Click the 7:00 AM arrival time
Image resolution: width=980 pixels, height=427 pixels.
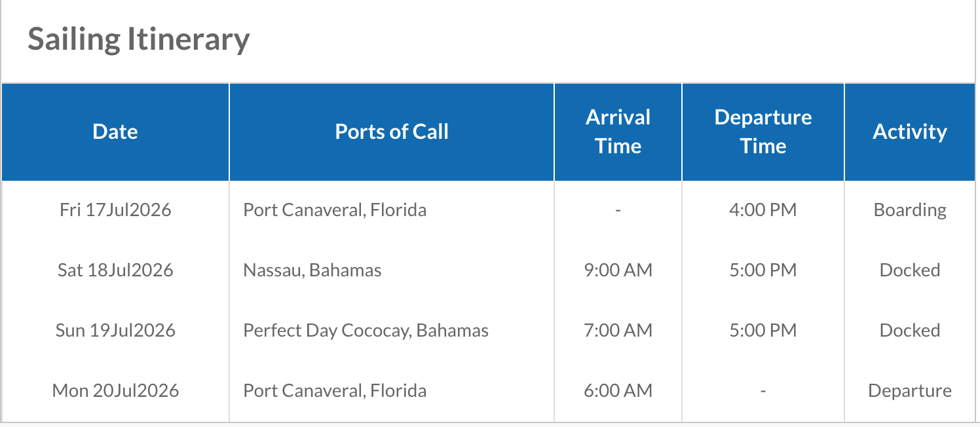pos(618,331)
